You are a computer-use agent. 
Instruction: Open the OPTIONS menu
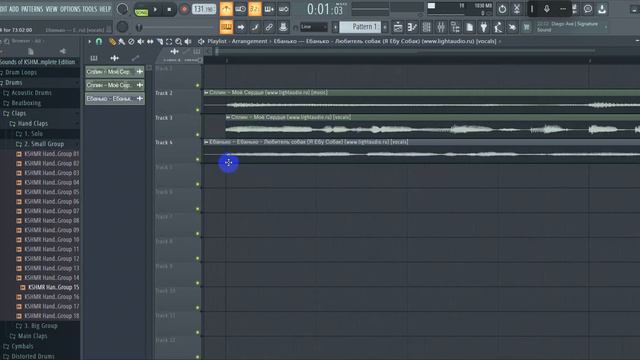click(70, 9)
